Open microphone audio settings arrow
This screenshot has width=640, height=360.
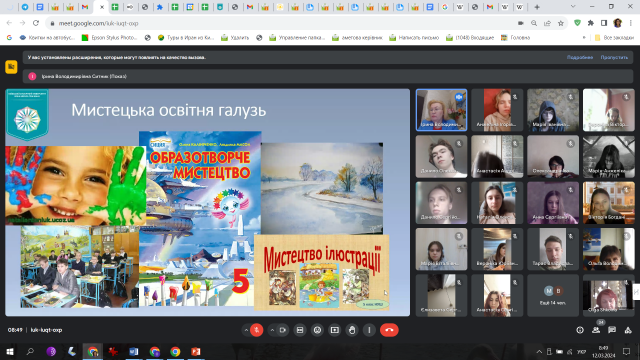click(246, 330)
